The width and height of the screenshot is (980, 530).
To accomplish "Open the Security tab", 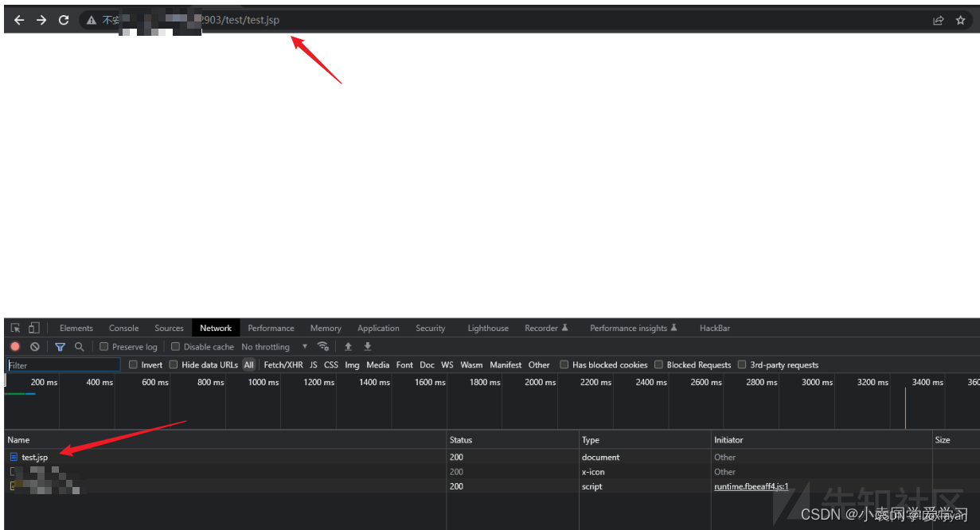I will [431, 328].
